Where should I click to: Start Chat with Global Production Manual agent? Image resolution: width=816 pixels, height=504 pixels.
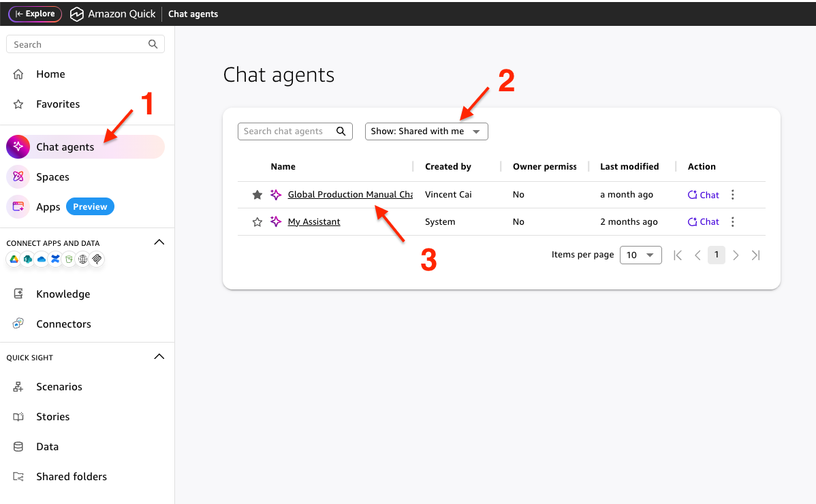pos(703,195)
